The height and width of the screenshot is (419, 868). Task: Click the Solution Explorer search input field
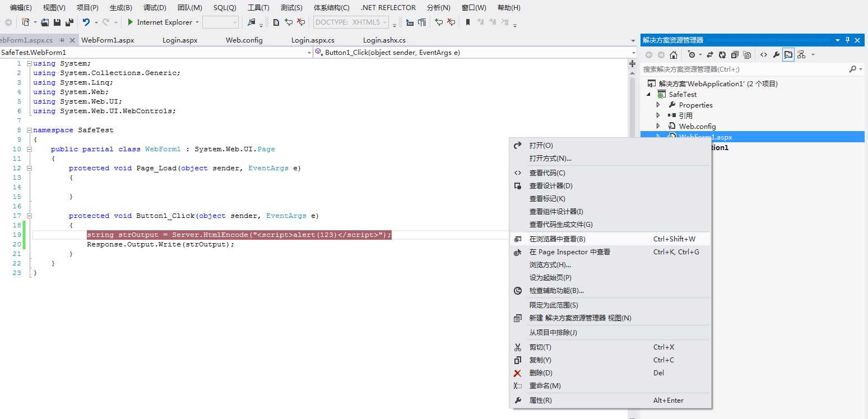point(744,69)
